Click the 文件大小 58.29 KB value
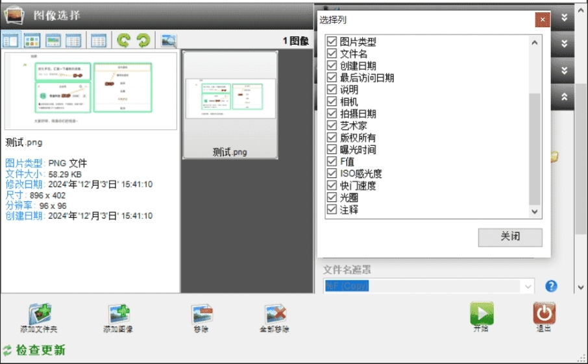The image size is (588, 364). coord(65,175)
